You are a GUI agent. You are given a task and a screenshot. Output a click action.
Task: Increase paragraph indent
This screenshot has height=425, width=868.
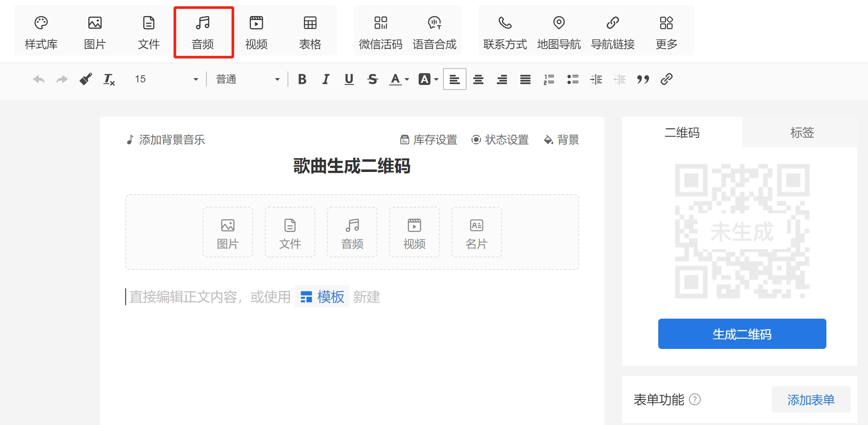[596, 79]
